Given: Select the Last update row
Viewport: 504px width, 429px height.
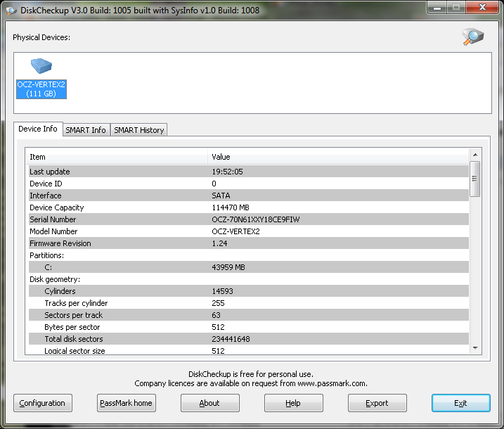Looking at the screenshot, I should 248,172.
